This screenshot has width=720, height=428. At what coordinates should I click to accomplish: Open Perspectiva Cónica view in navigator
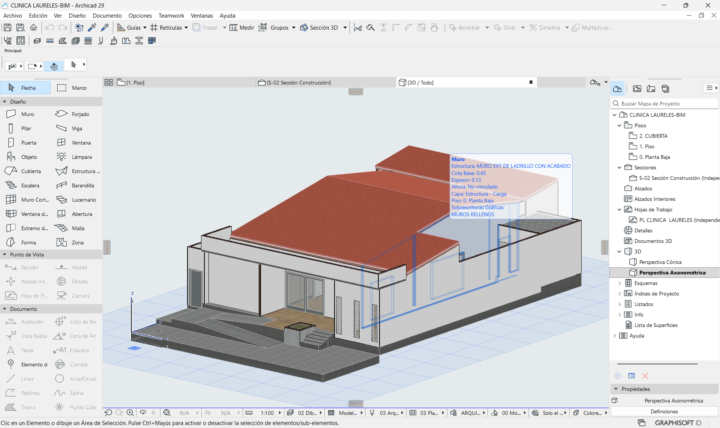coord(660,262)
